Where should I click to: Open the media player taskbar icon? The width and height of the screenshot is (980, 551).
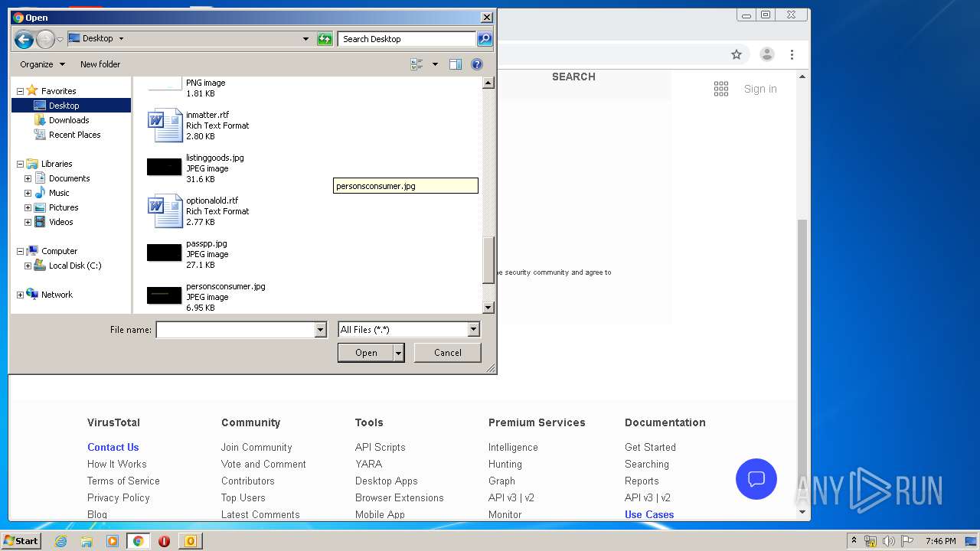113,541
